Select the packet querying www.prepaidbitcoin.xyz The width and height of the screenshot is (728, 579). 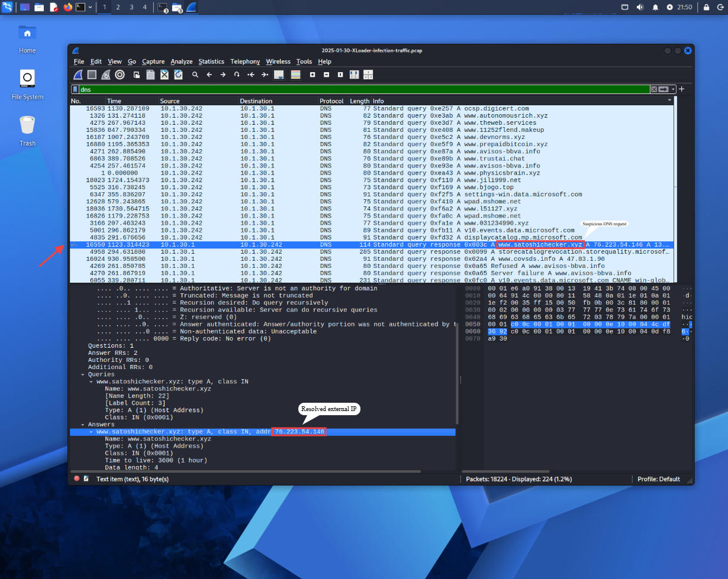coord(373,144)
